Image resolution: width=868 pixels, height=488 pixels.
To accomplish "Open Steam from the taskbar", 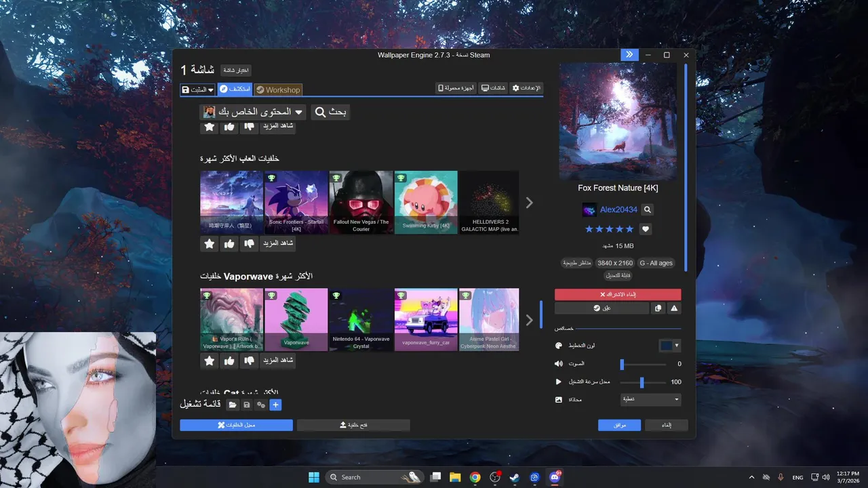I will click(515, 477).
